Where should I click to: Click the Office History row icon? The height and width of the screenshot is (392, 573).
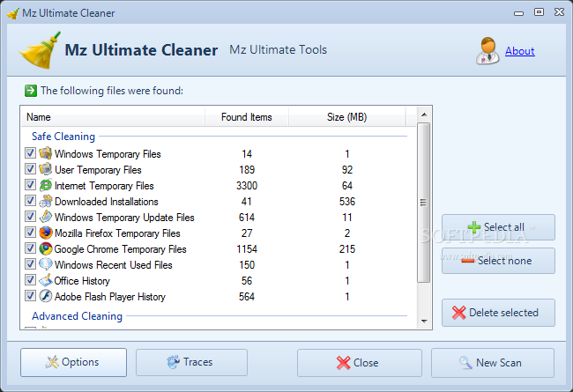(45, 280)
